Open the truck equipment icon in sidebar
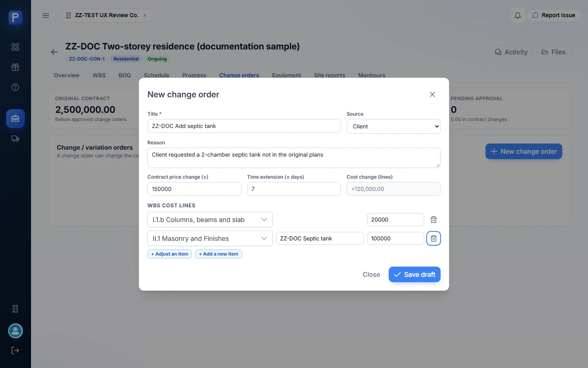Screen dimensions: 588x368 coord(16,139)
